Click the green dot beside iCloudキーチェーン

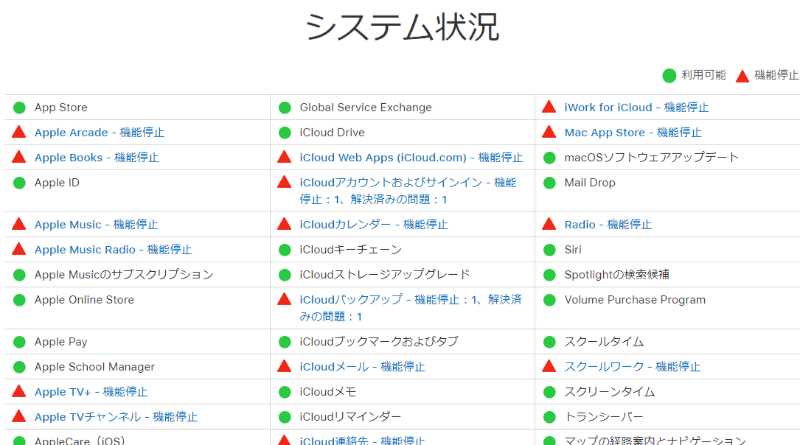click(x=285, y=250)
